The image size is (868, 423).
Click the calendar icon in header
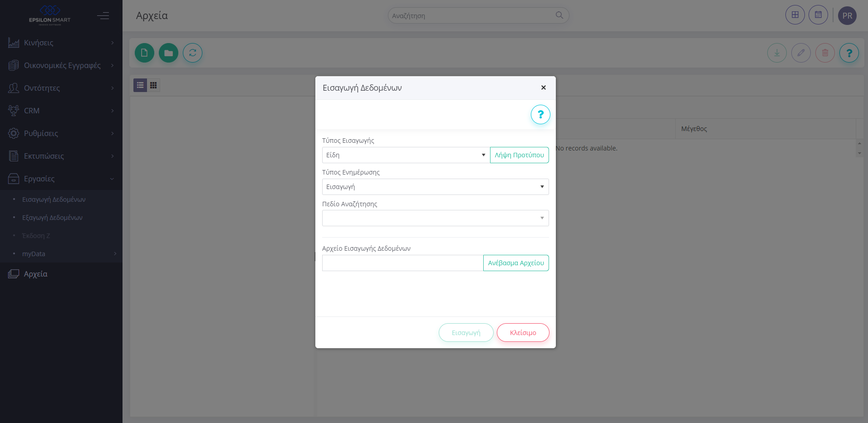818,15
